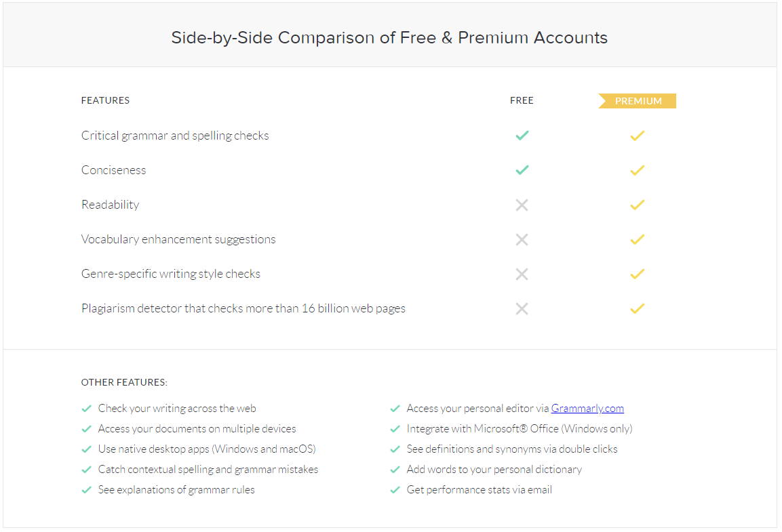Click Premium checkmark for Genre-specific style checks
The image size is (782, 532).
[x=637, y=274]
